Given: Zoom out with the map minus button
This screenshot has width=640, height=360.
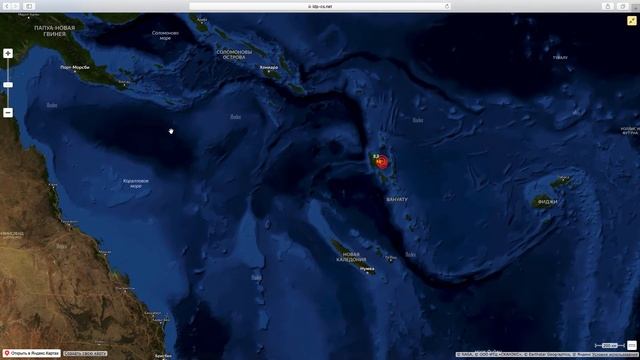Looking at the screenshot, I should tap(8, 113).
